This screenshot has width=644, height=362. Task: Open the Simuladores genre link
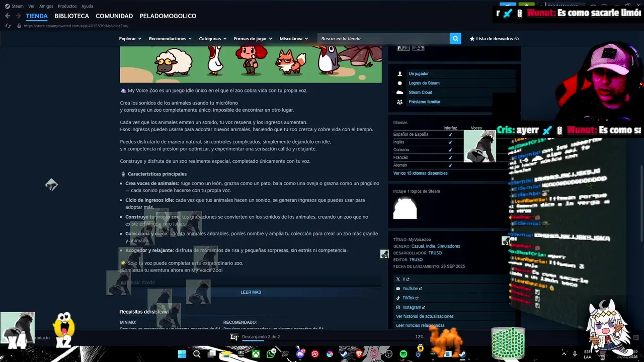pos(448,246)
